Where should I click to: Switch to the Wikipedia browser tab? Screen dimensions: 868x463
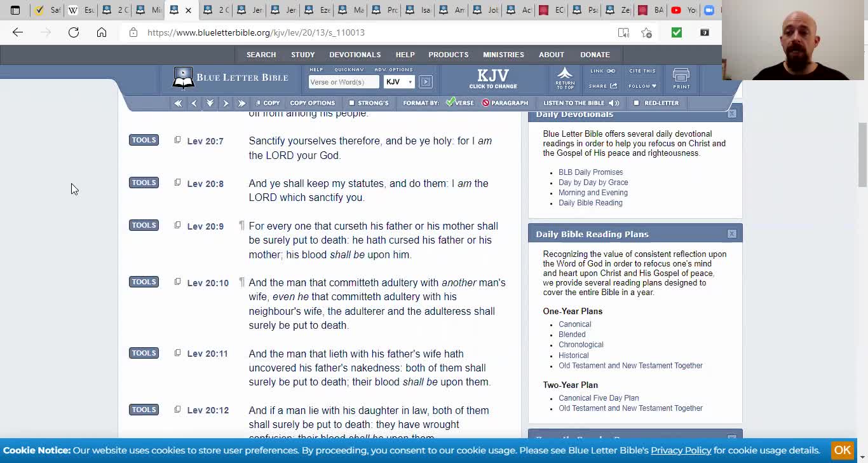pyautogui.click(x=81, y=10)
